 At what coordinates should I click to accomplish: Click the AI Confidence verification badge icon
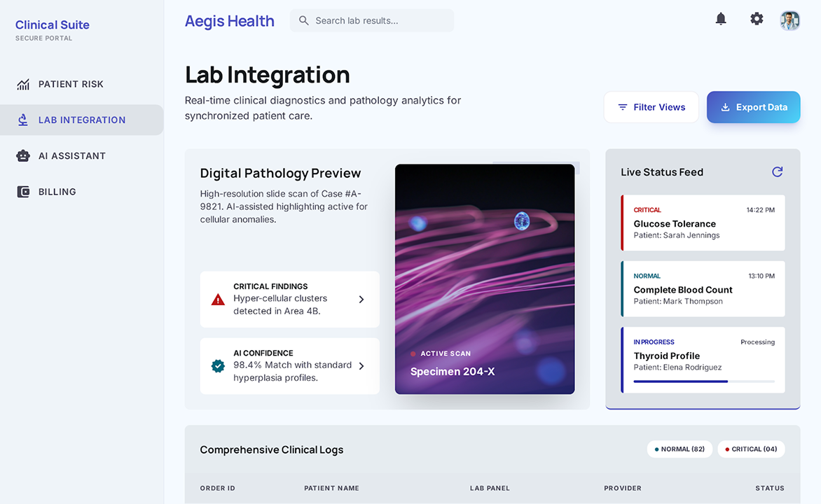click(218, 365)
